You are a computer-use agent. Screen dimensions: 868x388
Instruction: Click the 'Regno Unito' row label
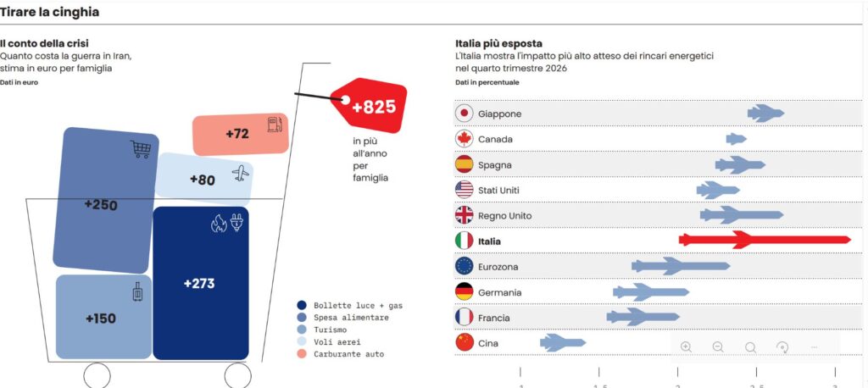[x=504, y=216]
